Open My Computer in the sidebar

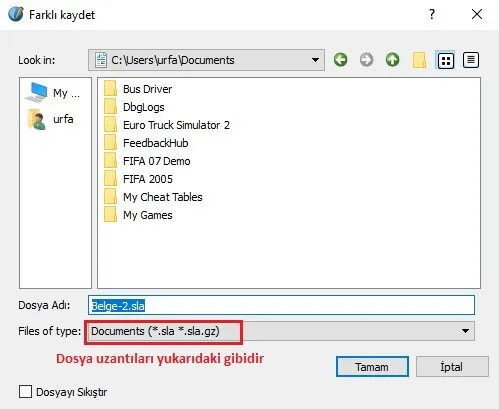[x=53, y=93]
